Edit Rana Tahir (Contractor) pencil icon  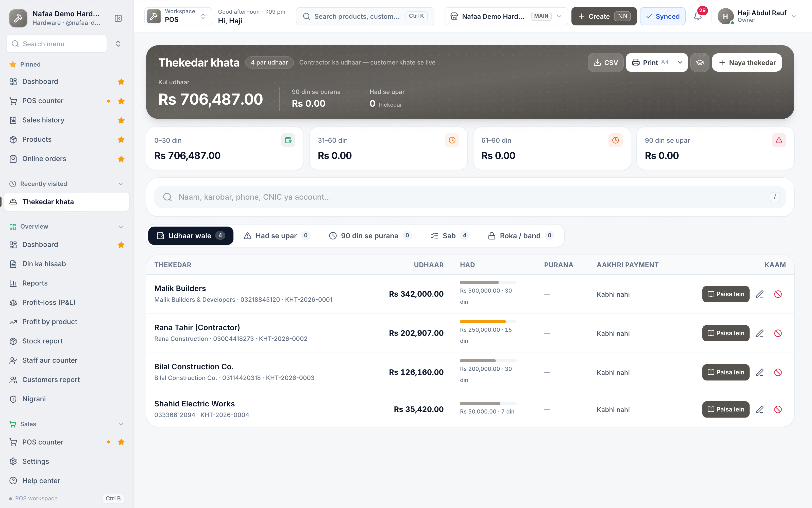pyautogui.click(x=760, y=333)
